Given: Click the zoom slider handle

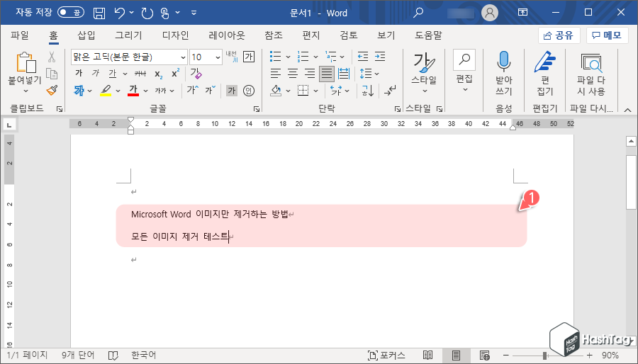Looking at the screenshot, I should pos(544,356).
